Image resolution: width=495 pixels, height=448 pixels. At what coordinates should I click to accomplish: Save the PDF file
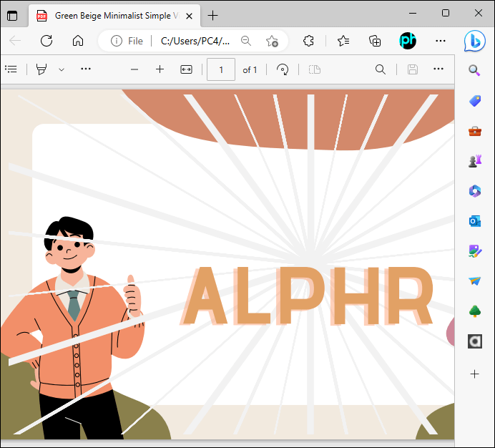click(x=413, y=69)
